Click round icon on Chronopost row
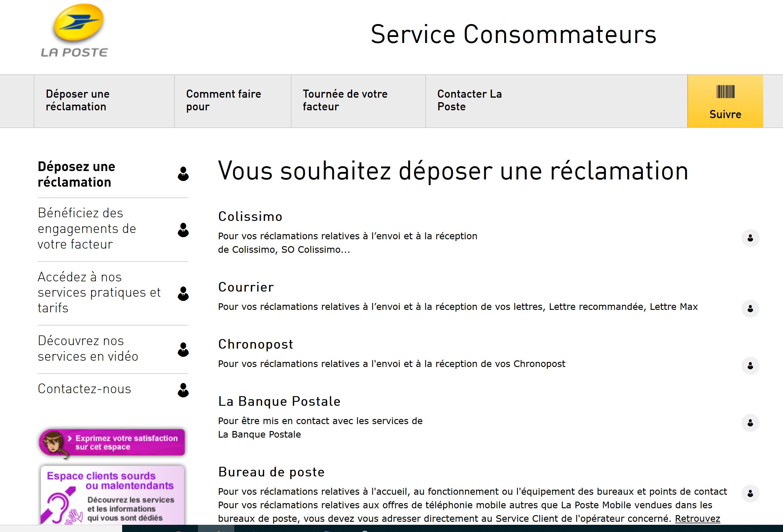Viewport: 783px width, 532px height. tap(750, 366)
